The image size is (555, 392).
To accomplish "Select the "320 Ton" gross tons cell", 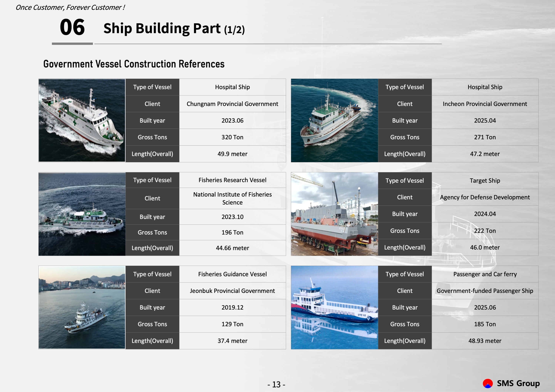I will coord(233,137).
